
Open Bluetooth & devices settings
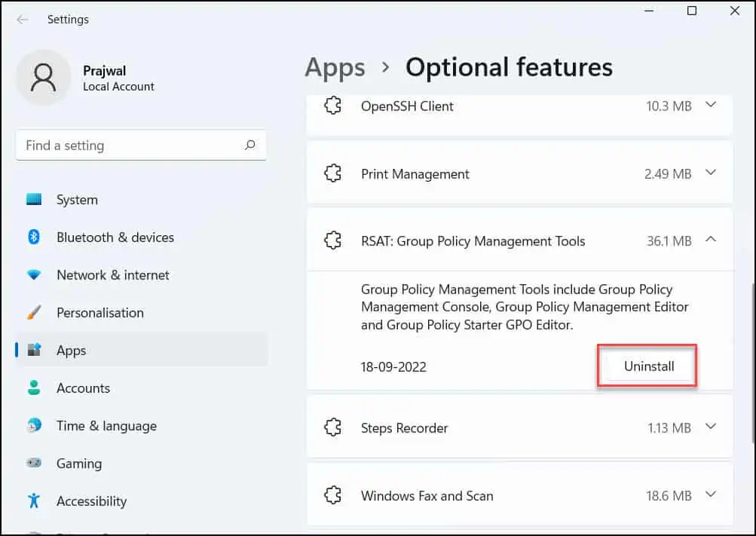[x=141, y=237]
